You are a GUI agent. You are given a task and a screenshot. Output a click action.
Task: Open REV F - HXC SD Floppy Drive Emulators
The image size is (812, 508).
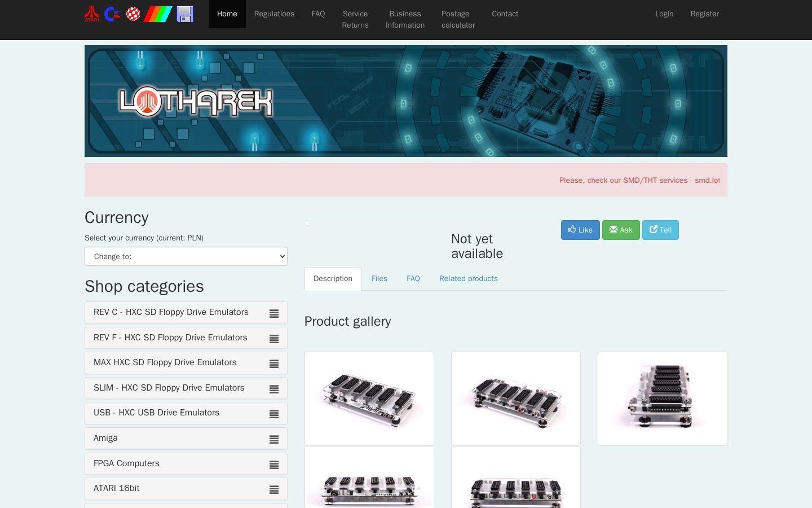coord(170,338)
